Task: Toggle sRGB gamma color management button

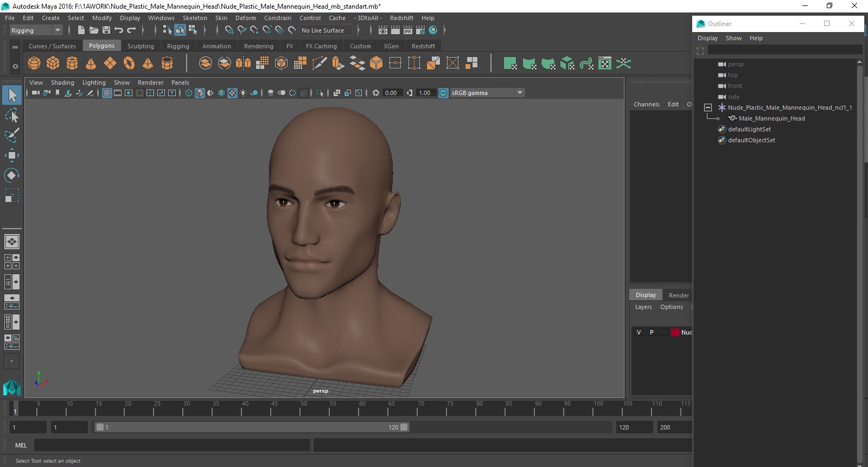Action: (443, 93)
